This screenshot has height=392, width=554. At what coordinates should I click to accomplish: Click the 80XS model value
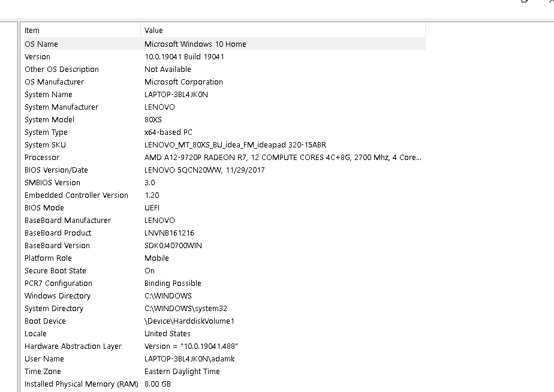coord(153,120)
